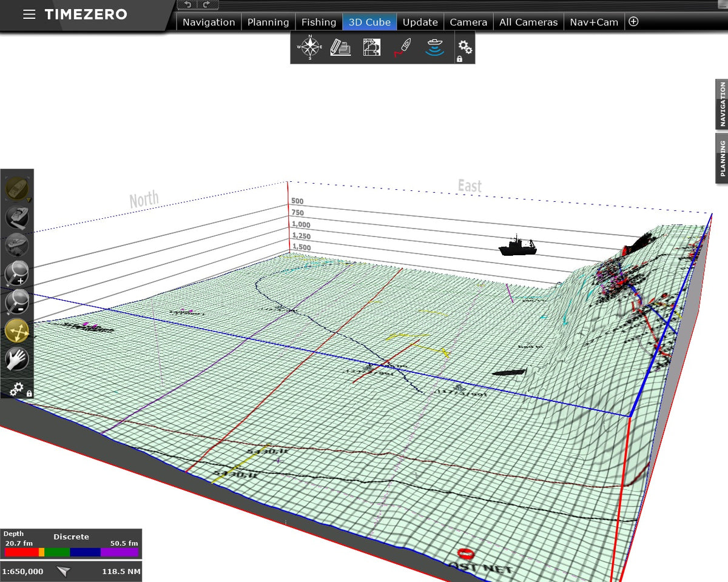
Task: Open the Nav+Cam workspace
Action: 593,22
